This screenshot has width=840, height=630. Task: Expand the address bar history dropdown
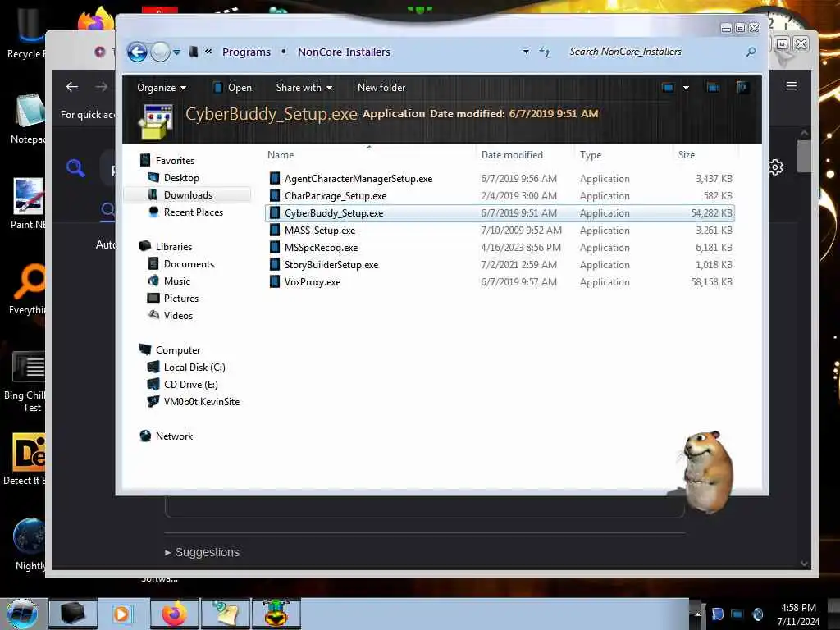[x=526, y=52]
